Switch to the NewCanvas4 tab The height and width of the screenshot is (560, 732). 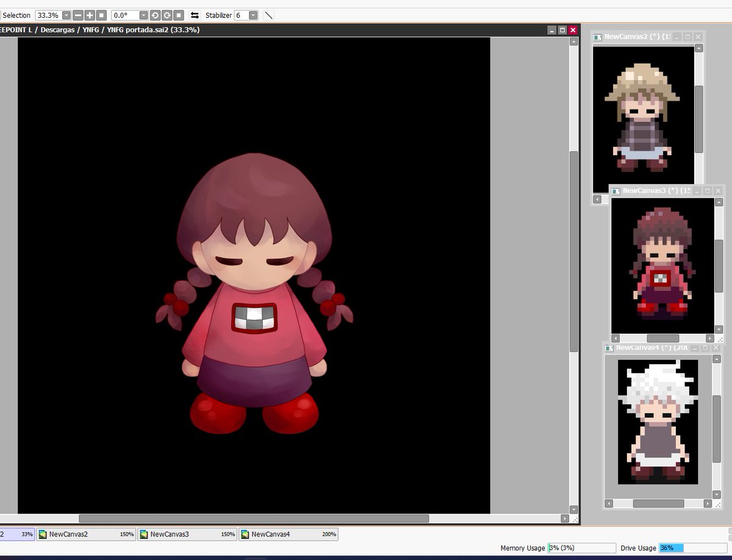(x=289, y=534)
